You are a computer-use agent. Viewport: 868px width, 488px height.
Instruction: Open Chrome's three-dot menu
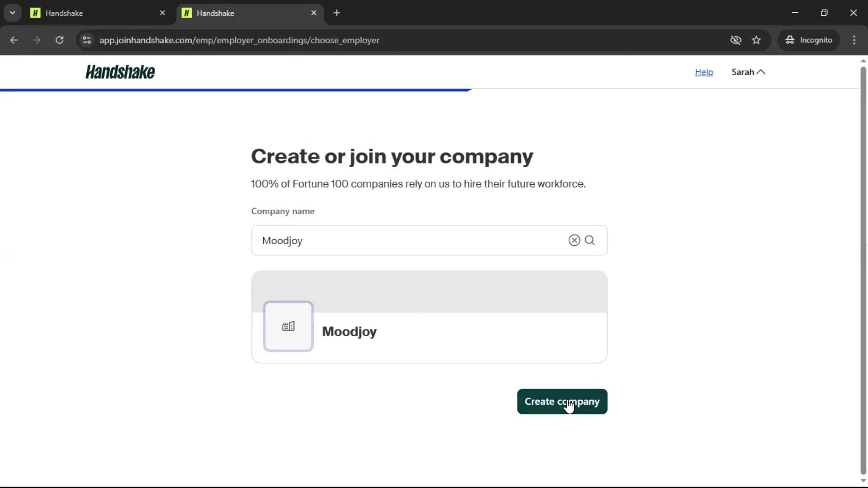[854, 40]
